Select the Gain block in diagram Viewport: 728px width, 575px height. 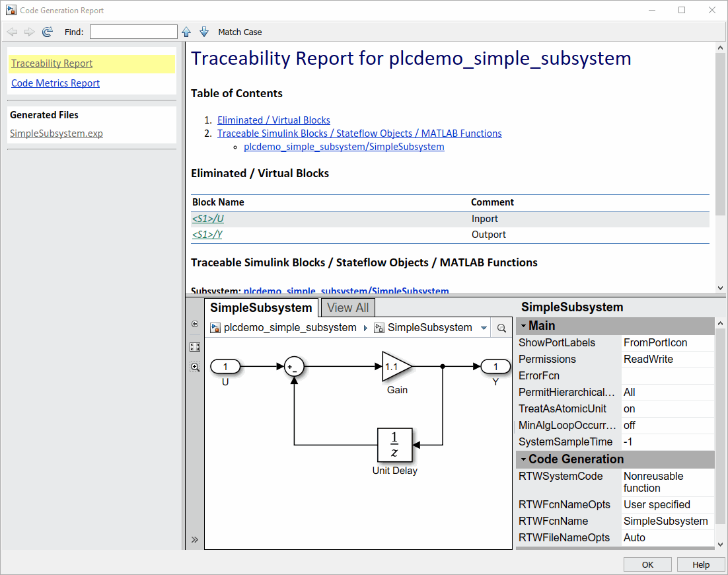pos(396,367)
